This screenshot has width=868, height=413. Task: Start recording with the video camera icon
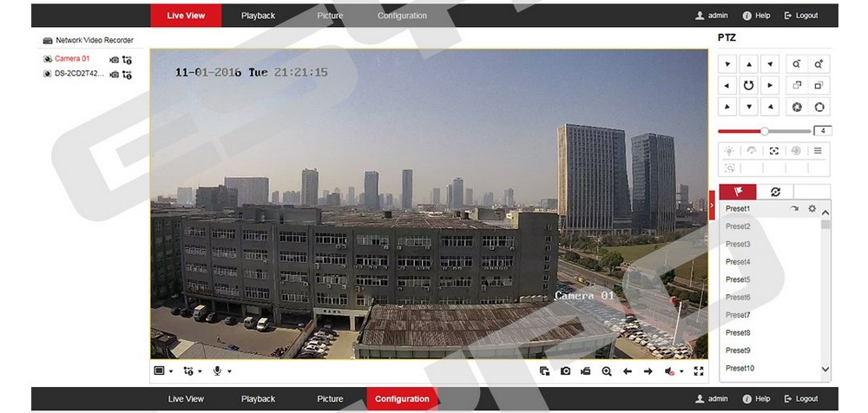pyautogui.click(x=586, y=371)
